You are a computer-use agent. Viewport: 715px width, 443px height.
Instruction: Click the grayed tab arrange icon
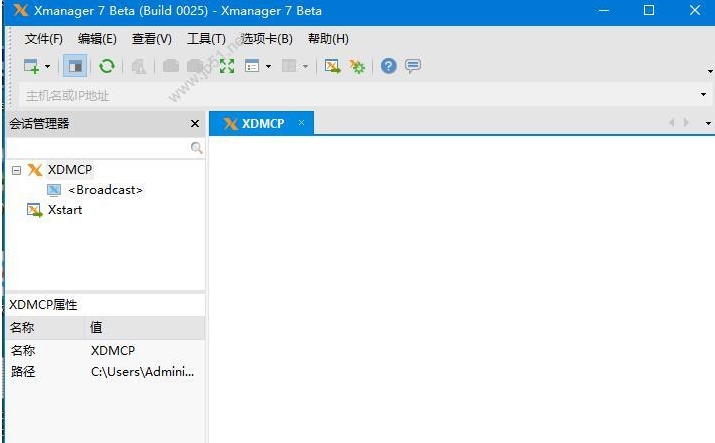pyautogui.click(x=289, y=66)
